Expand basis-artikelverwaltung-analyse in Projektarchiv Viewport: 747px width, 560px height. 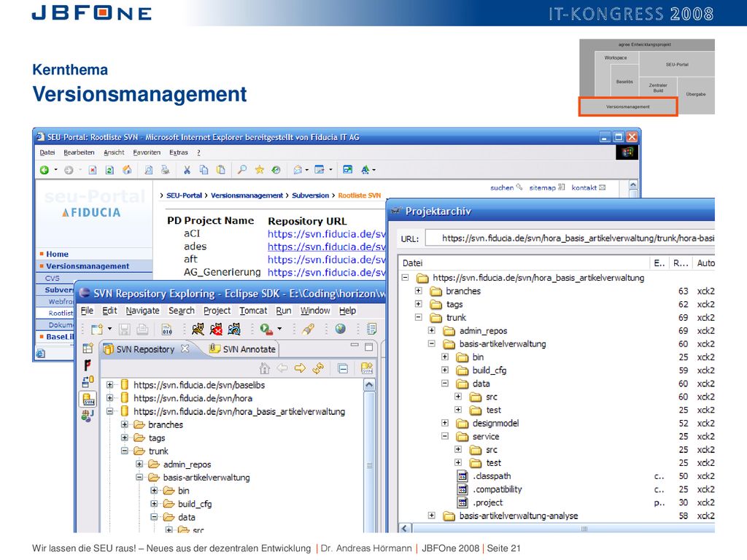(x=432, y=516)
